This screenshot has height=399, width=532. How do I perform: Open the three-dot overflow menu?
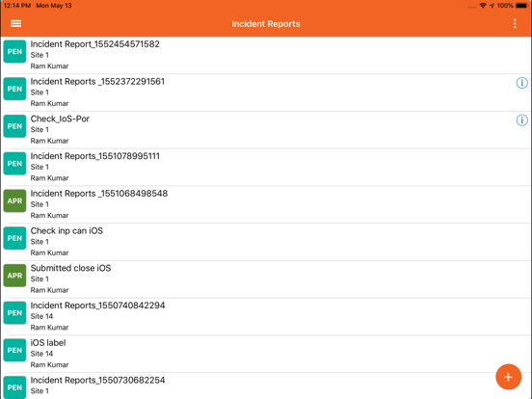515,23
